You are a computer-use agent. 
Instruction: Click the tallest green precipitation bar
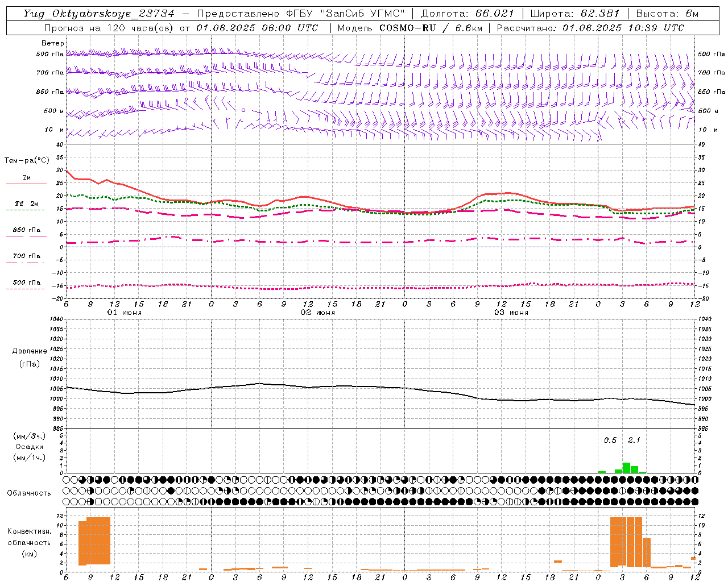626,468
